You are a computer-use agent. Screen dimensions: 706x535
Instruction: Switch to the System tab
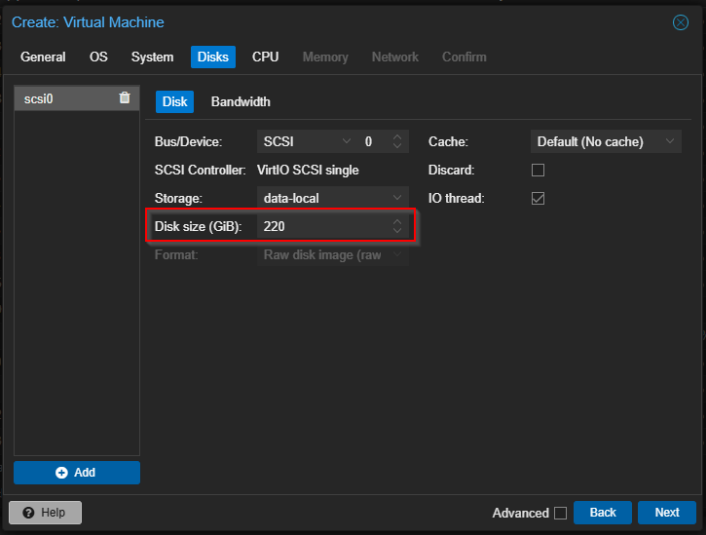click(152, 57)
